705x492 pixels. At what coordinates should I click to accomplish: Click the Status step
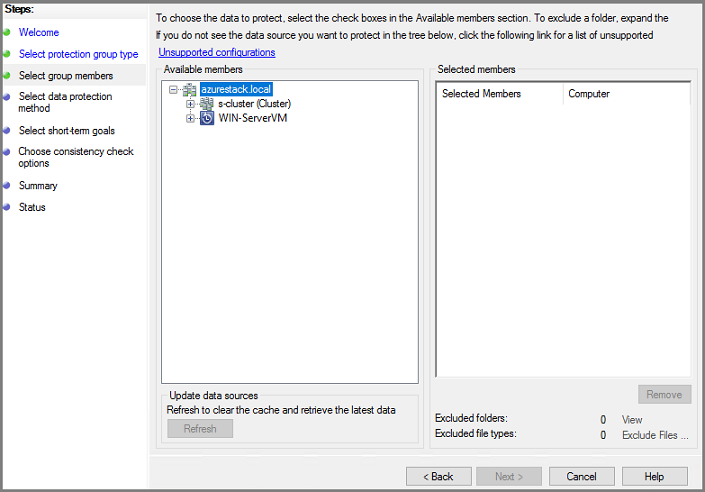click(x=32, y=207)
